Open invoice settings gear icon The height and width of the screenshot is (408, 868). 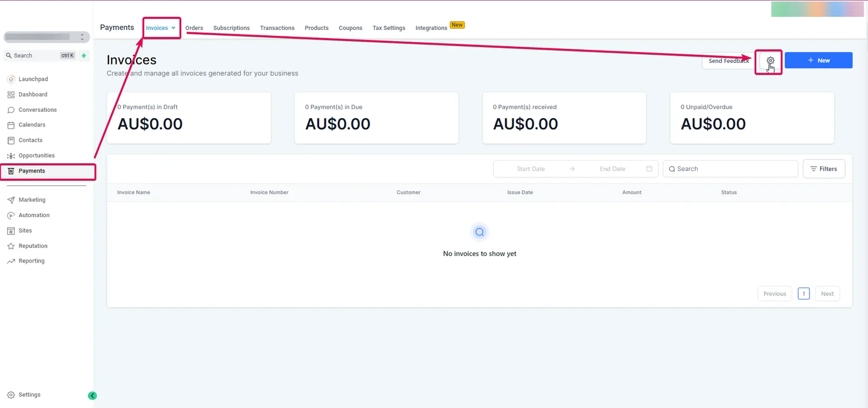tap(770, 60)
